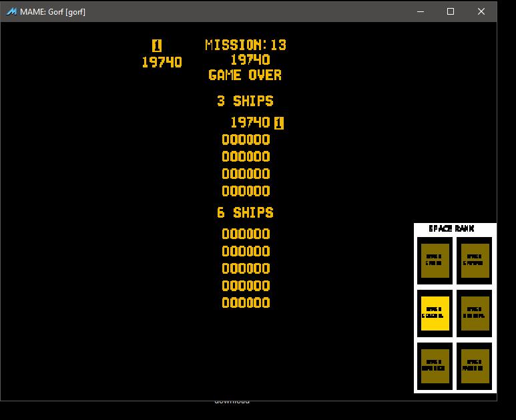This screenshot has height=420, width=516.
Task: Select the Space Cadet rank lamp
Action: tap(435, 260)
